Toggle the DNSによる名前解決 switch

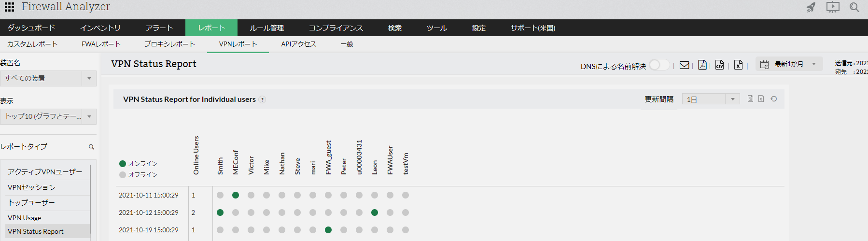point(659,65)
